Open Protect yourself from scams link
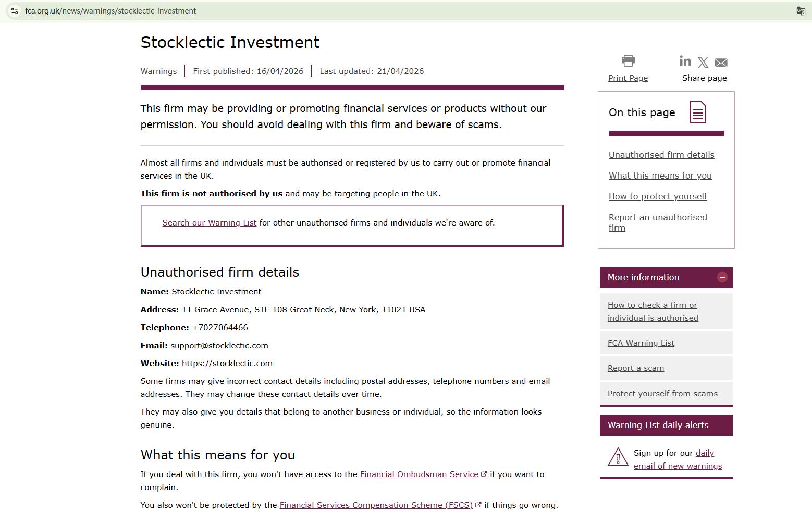Screen dimensions: 812x513 [x=662, y=394]
